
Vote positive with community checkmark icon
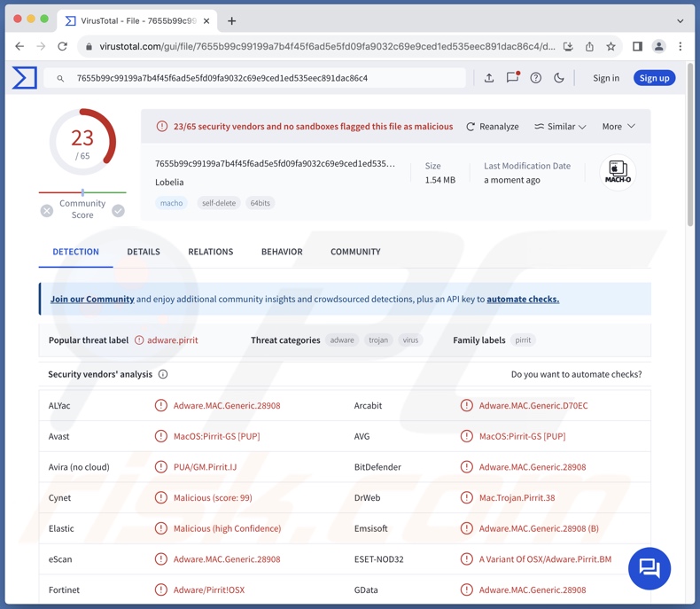[119, 211]
